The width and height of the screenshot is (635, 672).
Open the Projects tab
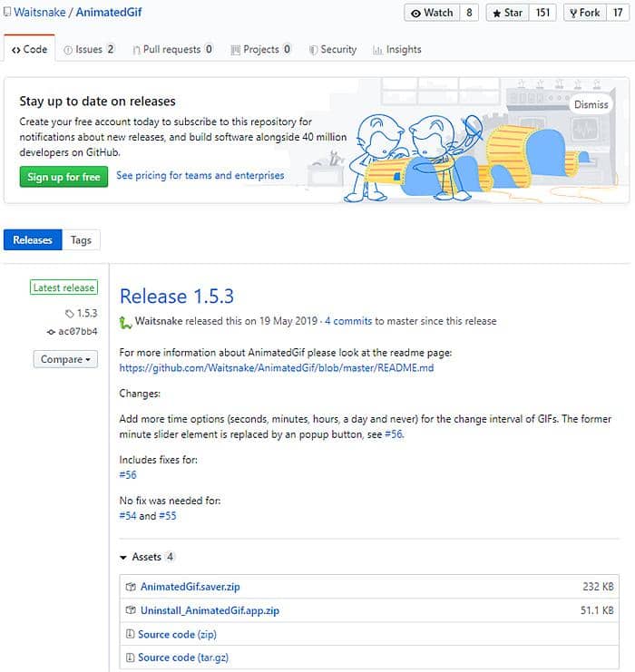260,49
